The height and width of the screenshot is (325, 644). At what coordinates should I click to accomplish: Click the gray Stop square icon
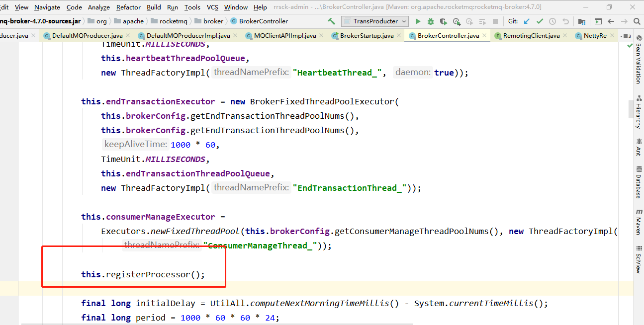click(x=495, y=21)
